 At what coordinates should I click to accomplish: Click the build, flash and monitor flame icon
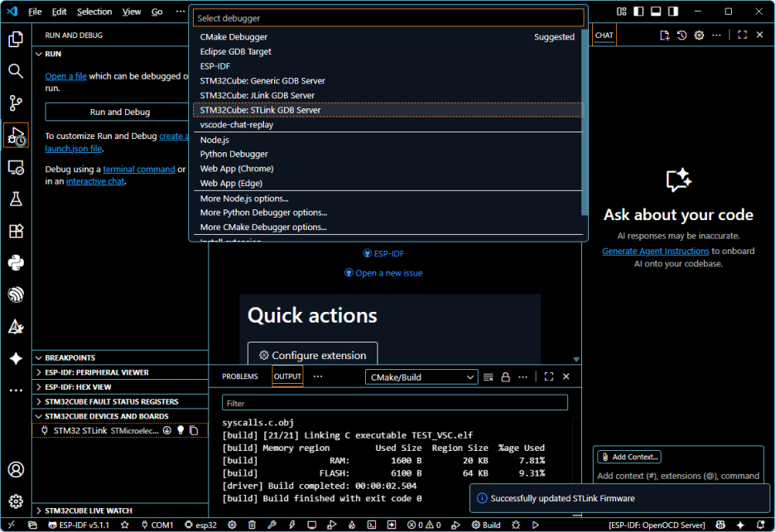click(x=352, y=525)
